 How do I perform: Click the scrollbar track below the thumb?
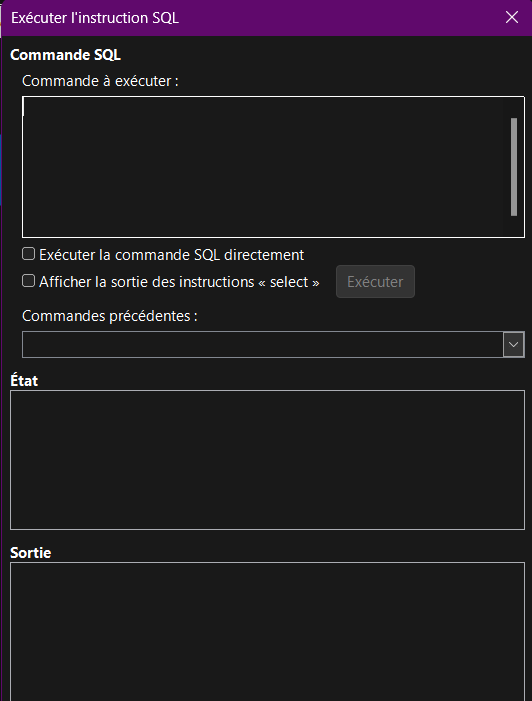click(x=514, y=225)
